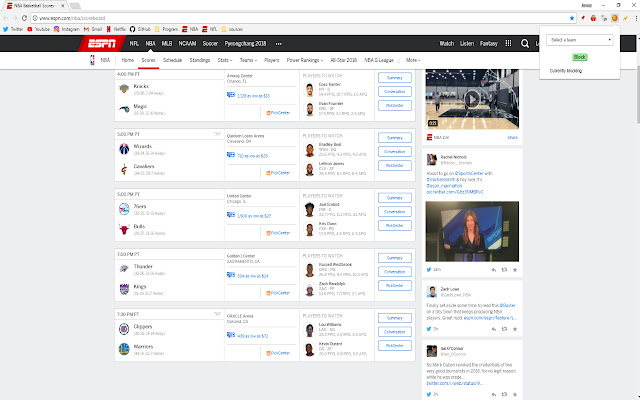Click the basketball blocker extension icon

615,18
